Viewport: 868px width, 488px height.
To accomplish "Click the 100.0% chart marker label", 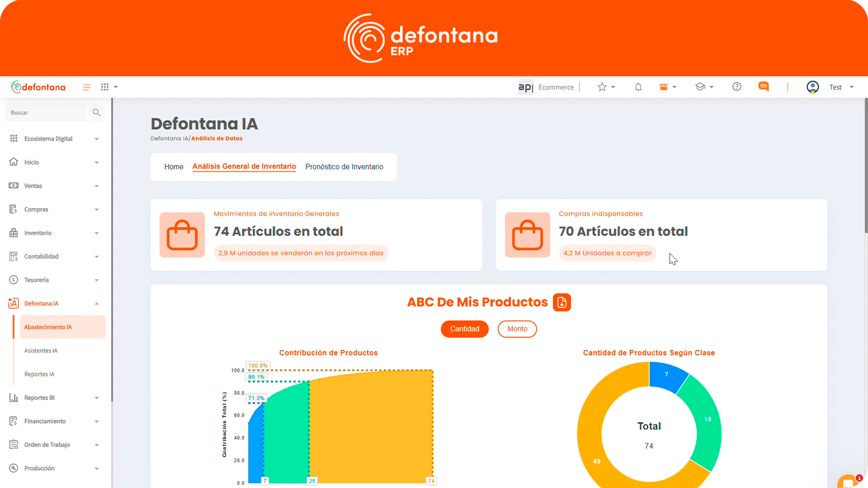I will click(258, 366).
